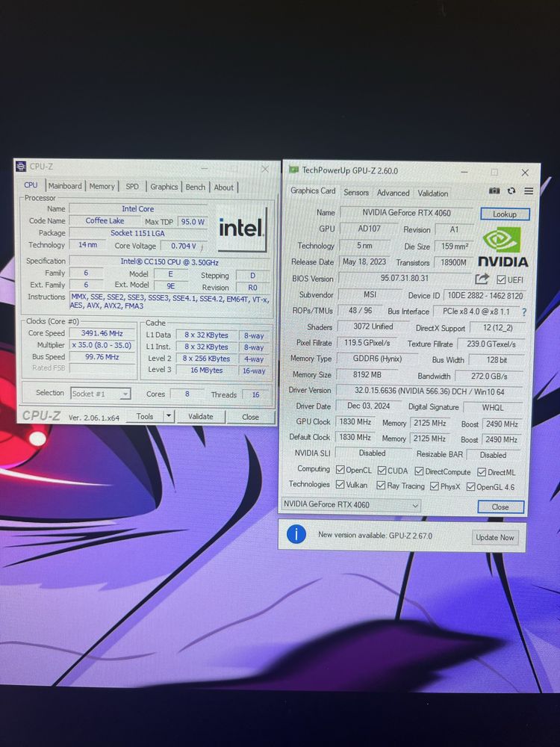Click the Shaders value 3072 Unified
Image resolution: width=560 pixels, height=747 pixels.
point(373,326)
